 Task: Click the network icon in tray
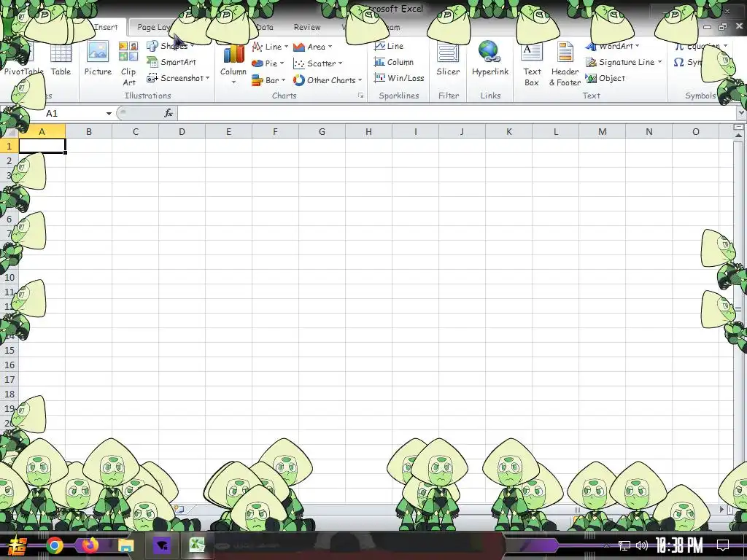click(x=624, y=545)
